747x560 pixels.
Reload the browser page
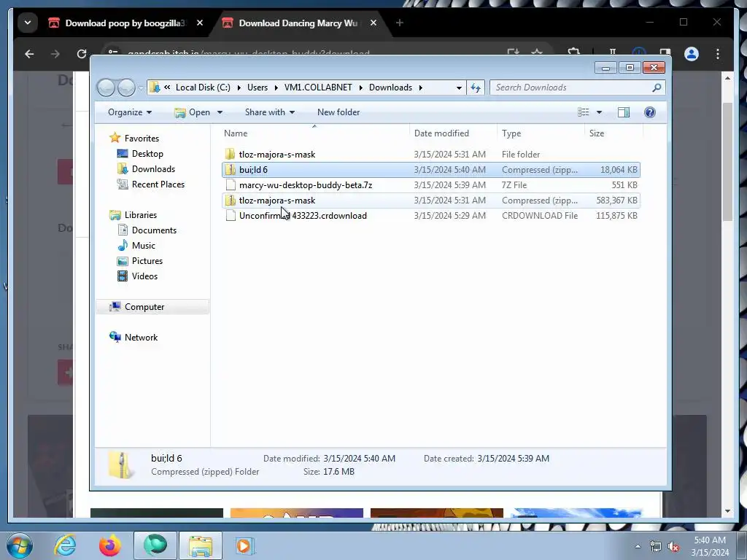pos(82,54)
